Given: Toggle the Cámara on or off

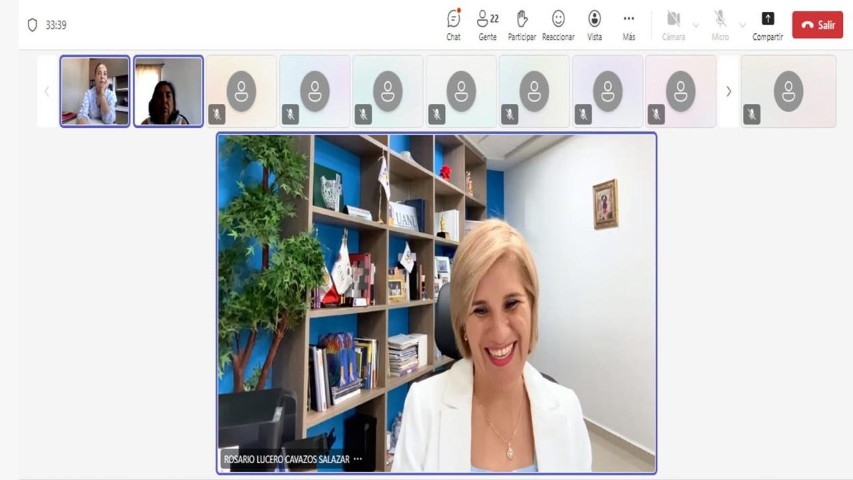Looking at the screenshot, I should (x=673, y=25).
